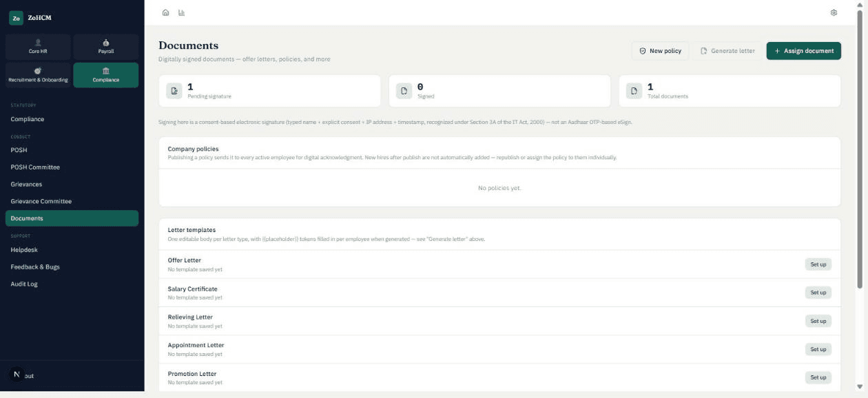
Task: Click the scrollbar up arrow
Action: coord(859,3)
